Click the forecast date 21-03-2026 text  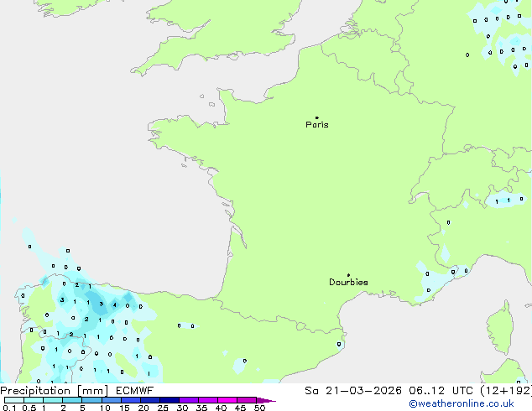pos(363,391)
